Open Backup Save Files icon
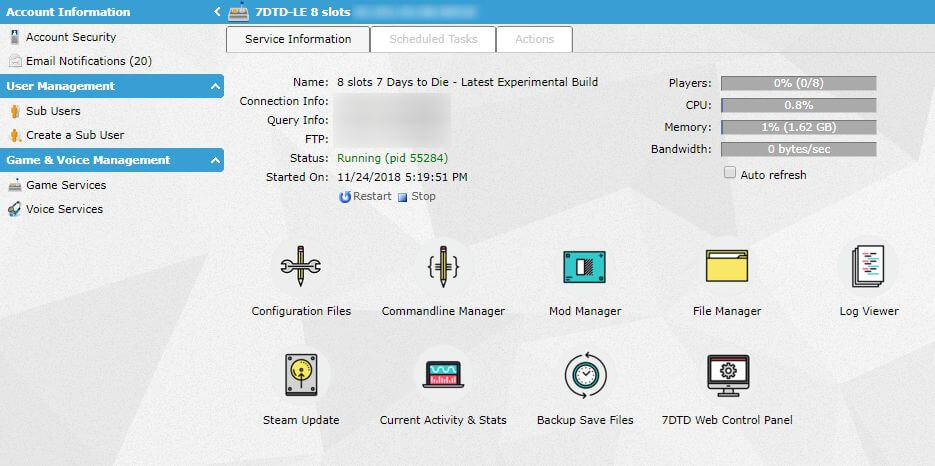The width and height of the screenshot is (935, 466). coord(585,376)
